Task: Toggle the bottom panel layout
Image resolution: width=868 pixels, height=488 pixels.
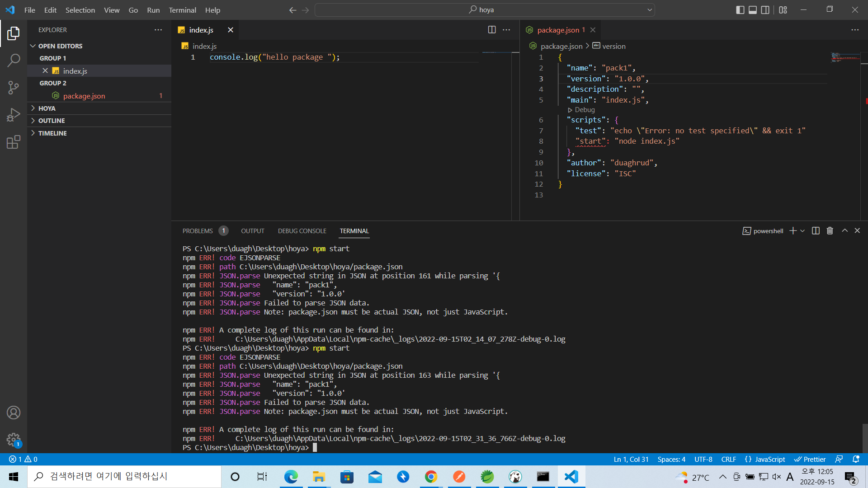Action: coord(753,10)
